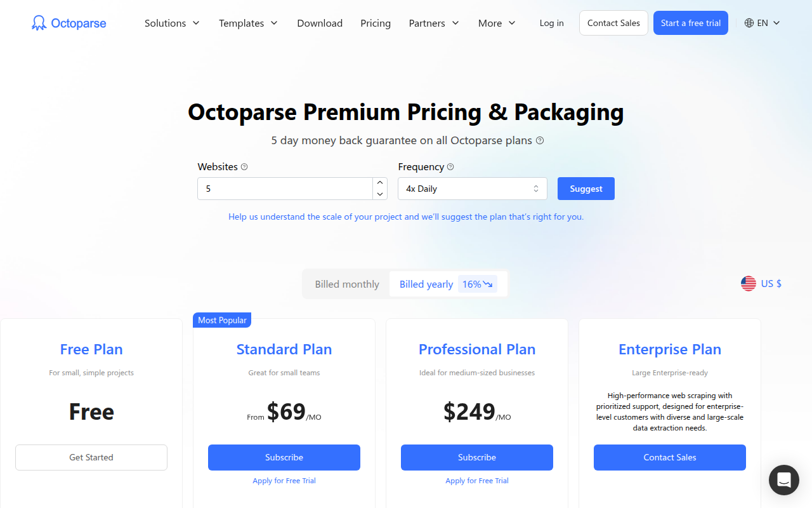This screenshot has width=812, height=508.
Task: Click the help icon beside Frequency
Action: click(450, 167)
